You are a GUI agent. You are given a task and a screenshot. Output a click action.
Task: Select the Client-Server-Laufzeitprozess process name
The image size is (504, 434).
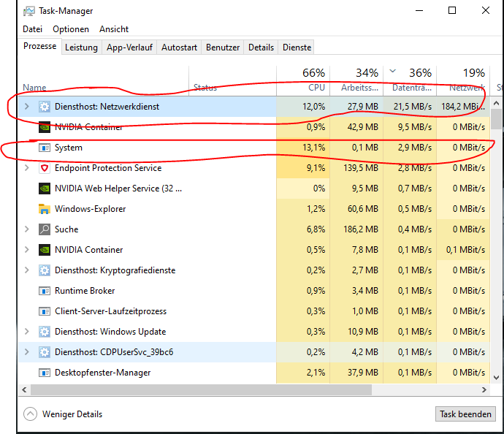point(110,311)
